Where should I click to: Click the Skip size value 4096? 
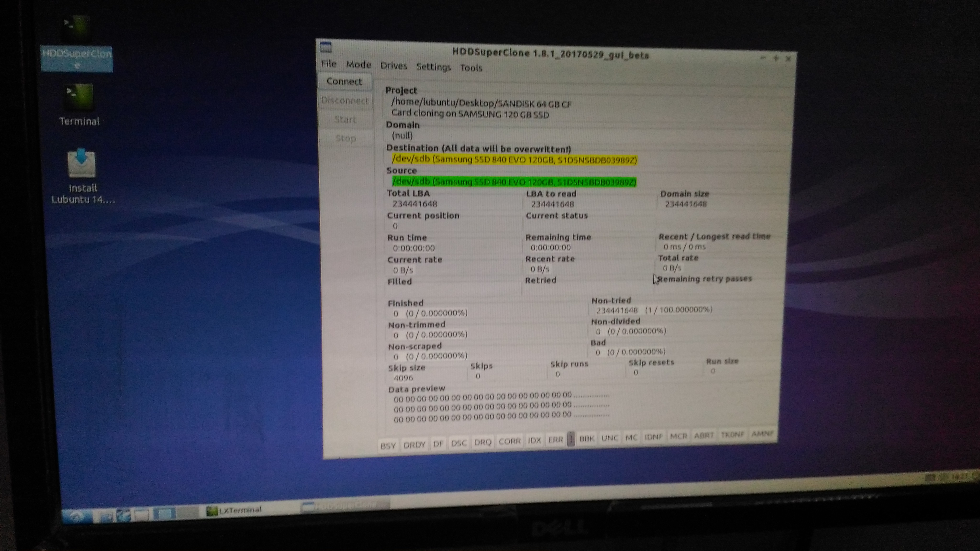click(x=403, y=378)
